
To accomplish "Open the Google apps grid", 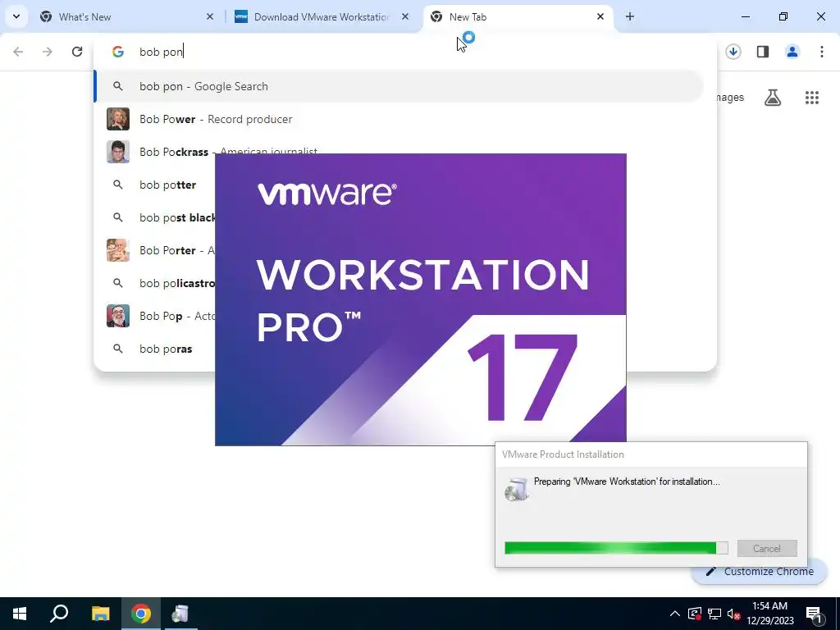I will (812, 98).
